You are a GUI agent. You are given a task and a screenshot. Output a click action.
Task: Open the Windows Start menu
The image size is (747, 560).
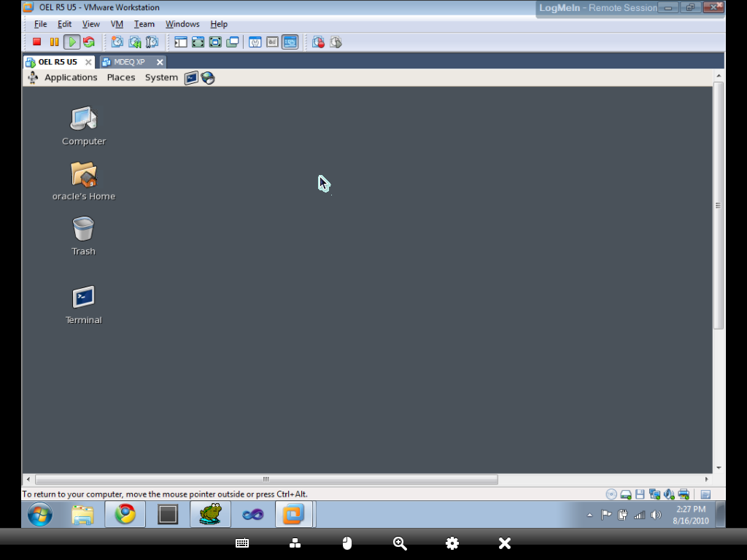point(40,514)
